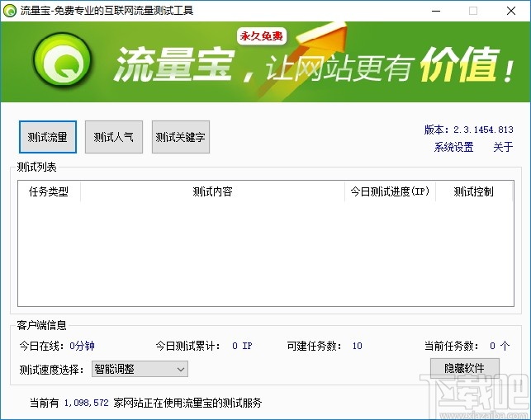Image resolution: width=531 pixels, height=420 pixels.
Task: Click the 测试内容 column header
Action: coord(212,191)
